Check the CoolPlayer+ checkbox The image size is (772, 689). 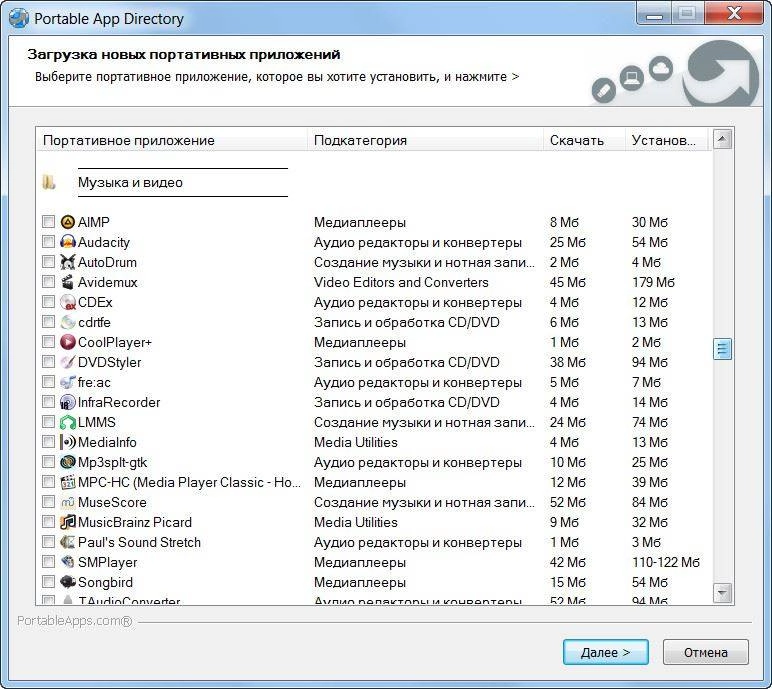point(48,342)
